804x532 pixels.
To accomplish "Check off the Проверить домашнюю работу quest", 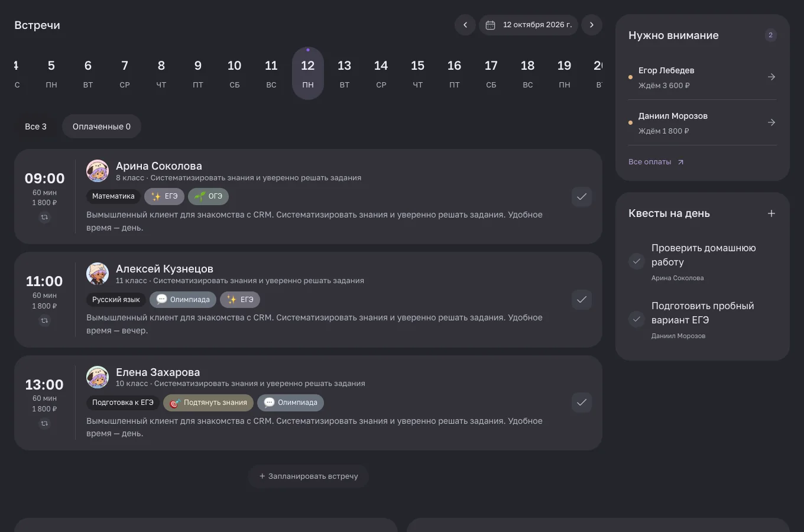I will click(637, 261).
